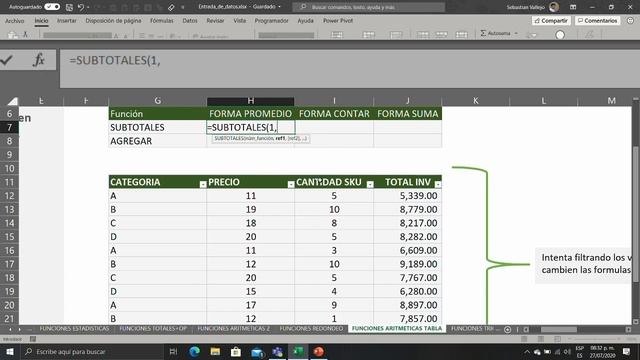This screenshot has width=640, height=360.
Task: Click the FORMA SUMA header cell
Action: (x=407, y=113)
